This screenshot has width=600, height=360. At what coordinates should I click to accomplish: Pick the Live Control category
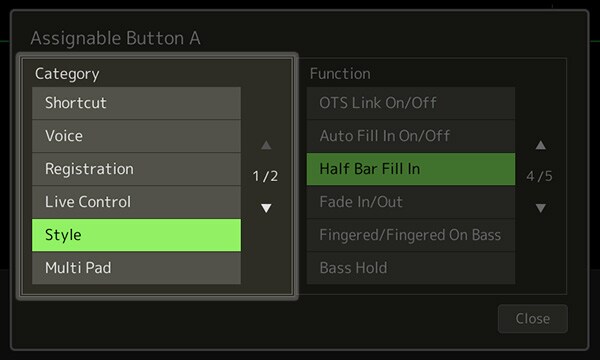coord(136,202)
